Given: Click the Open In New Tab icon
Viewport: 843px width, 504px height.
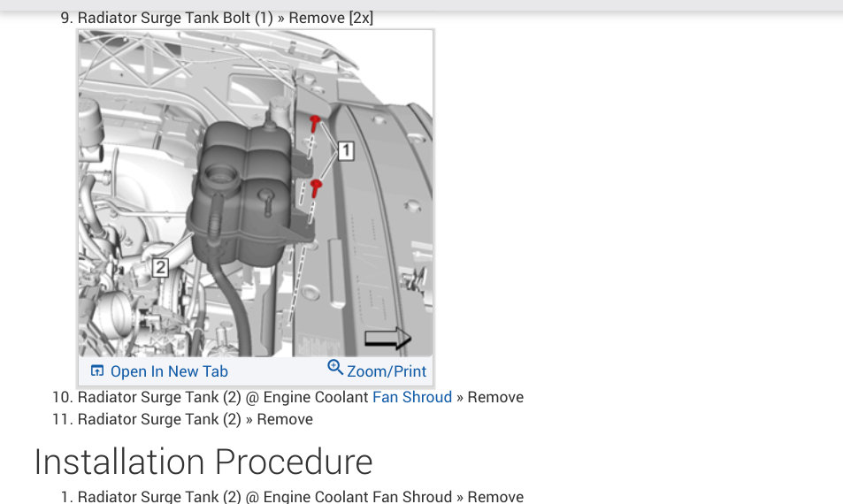Looking at the screenshot, I should pyautogui.click(x=97, y=370).
